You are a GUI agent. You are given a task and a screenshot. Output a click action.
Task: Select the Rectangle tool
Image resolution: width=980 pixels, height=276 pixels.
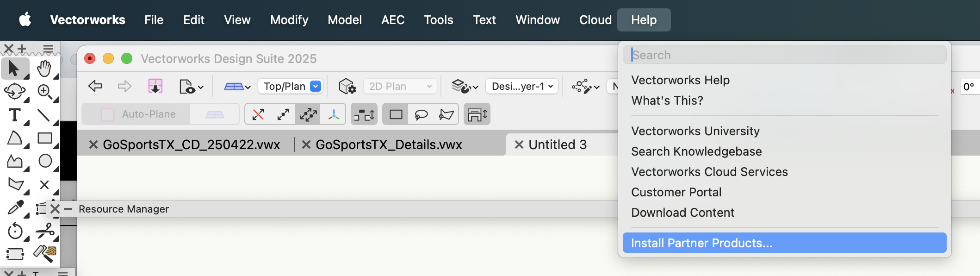44,138
